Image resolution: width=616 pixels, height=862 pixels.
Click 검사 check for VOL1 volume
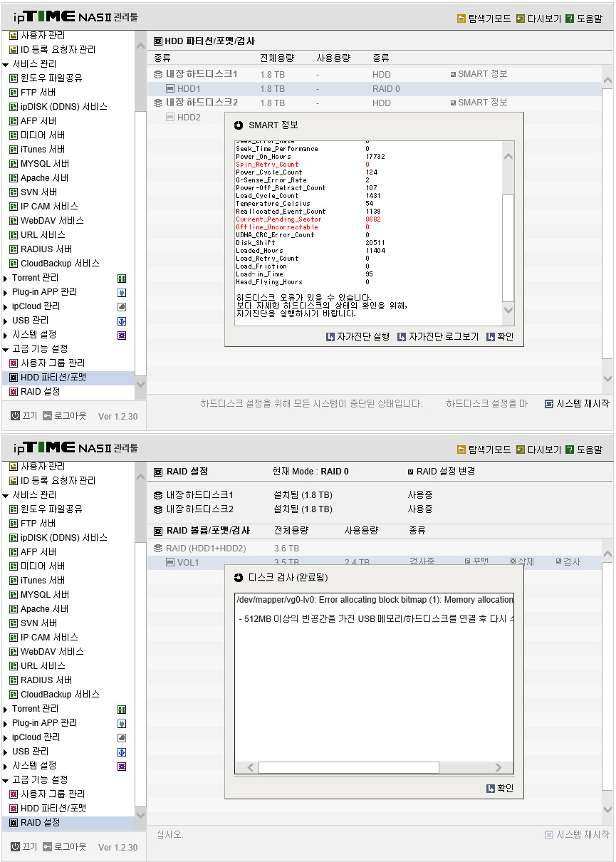[568, 561]
